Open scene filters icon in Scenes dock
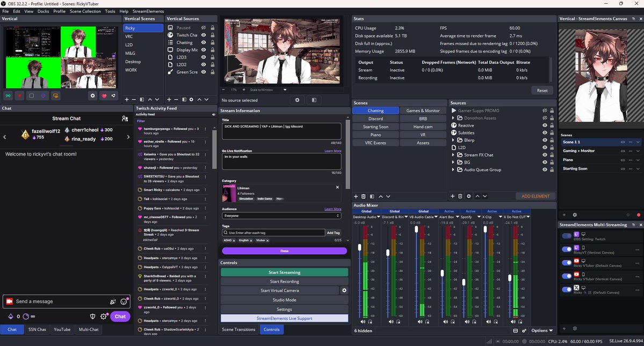Image resolution: width=644 pixels, height=346 pixels. click(372, 196)
